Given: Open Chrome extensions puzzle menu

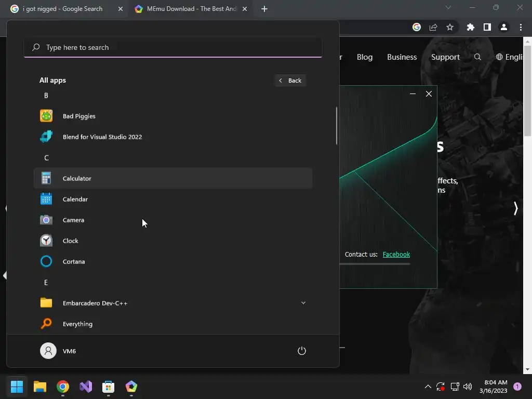Looking at the screenshot, I should [470, 27].
